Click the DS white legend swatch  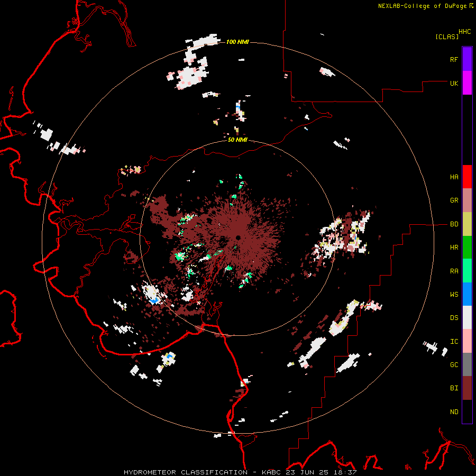(x=467, y=317)
